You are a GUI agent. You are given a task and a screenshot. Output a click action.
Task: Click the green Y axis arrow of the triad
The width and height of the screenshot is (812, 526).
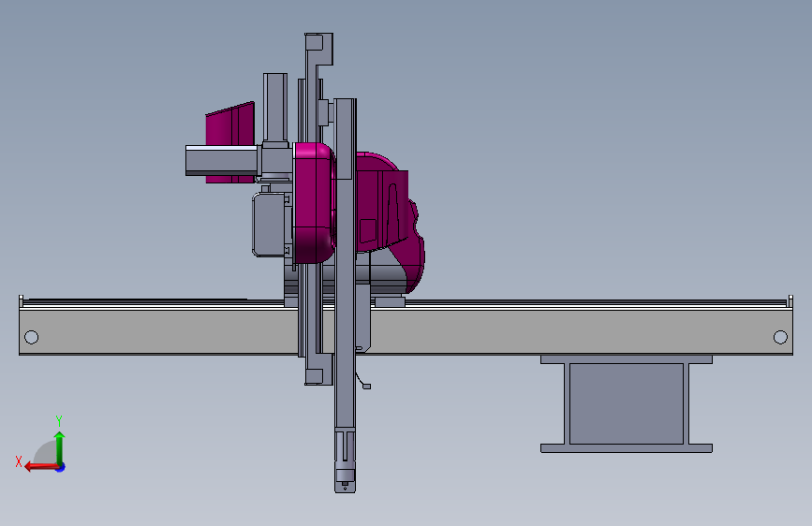click(x=60, y=447)
